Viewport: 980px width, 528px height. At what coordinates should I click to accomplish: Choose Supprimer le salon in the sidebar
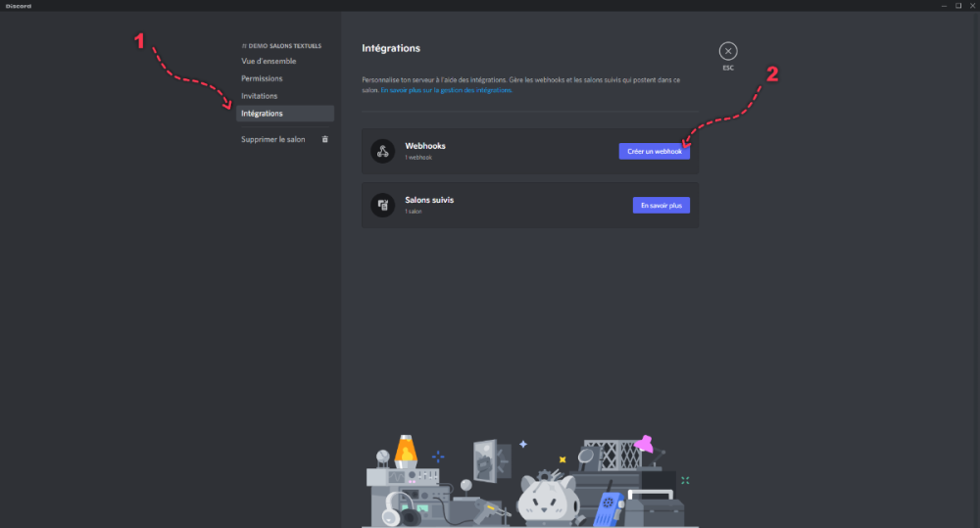point(273,139)
